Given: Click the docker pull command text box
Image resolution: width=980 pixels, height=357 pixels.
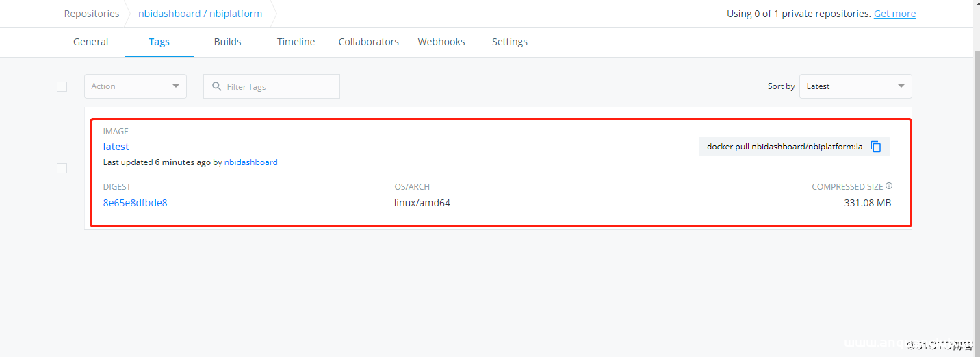Looking at the screenshot, I should 784,147.
